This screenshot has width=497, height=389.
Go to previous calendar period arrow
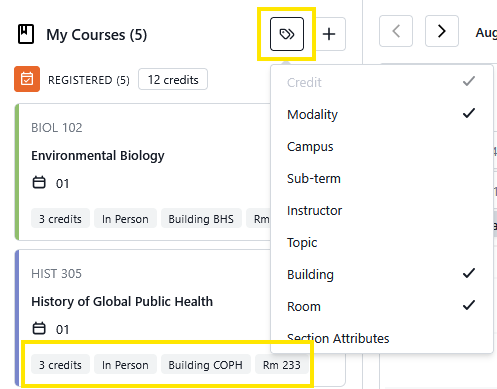pos(396,31)
